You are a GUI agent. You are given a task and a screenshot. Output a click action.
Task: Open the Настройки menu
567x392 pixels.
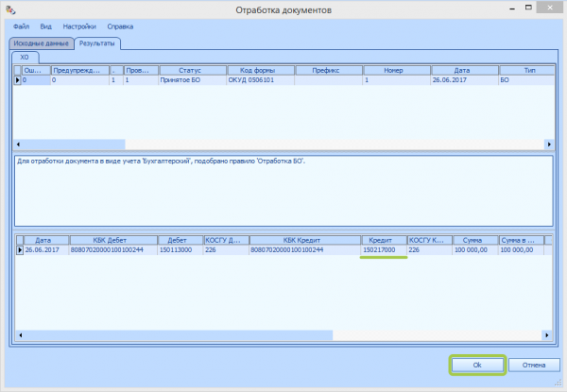[x=79, y=26]
